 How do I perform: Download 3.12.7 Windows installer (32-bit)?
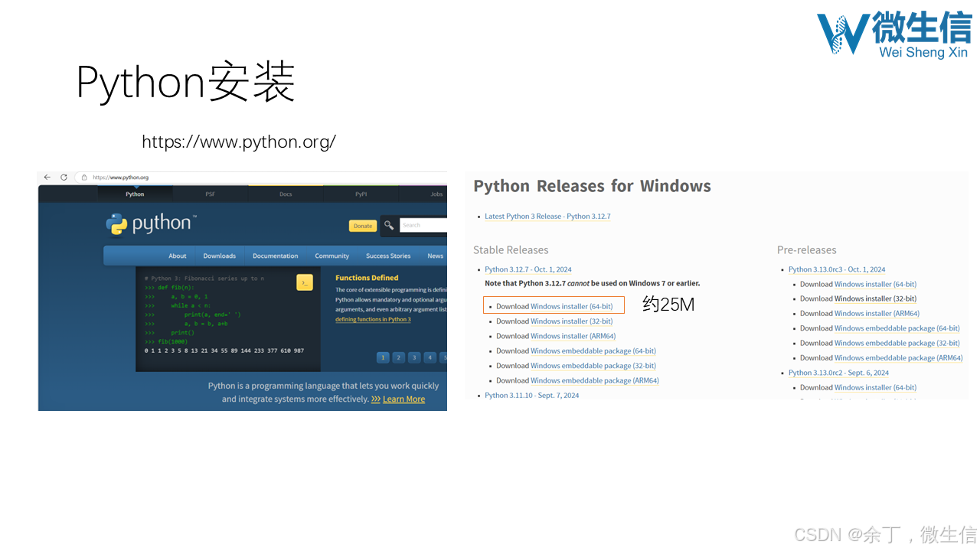pyautogui.click(x=572, y=321)
